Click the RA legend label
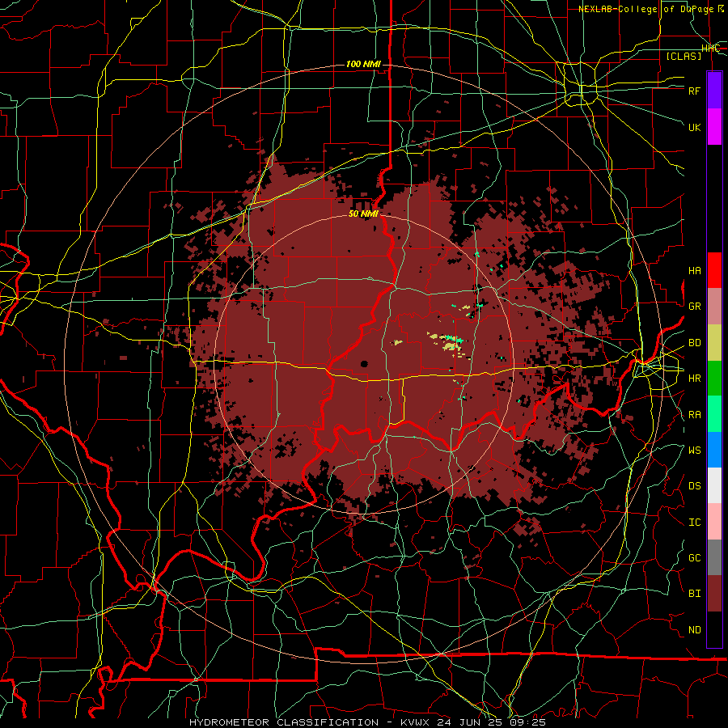 click(694, 415)
